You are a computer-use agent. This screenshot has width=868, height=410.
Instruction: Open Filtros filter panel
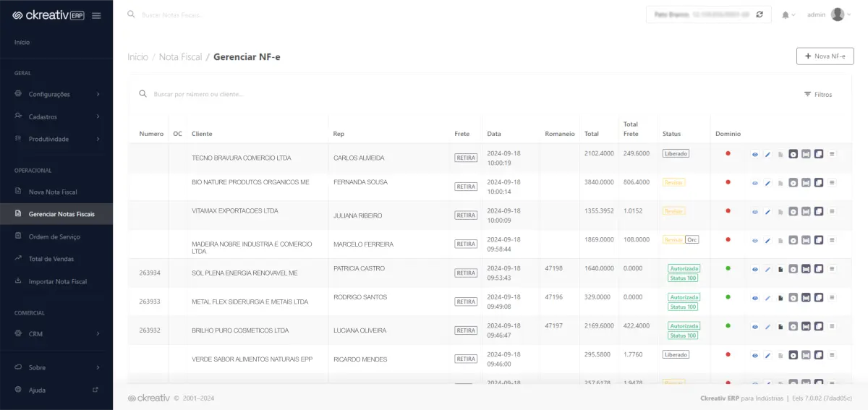click(818, 95)
